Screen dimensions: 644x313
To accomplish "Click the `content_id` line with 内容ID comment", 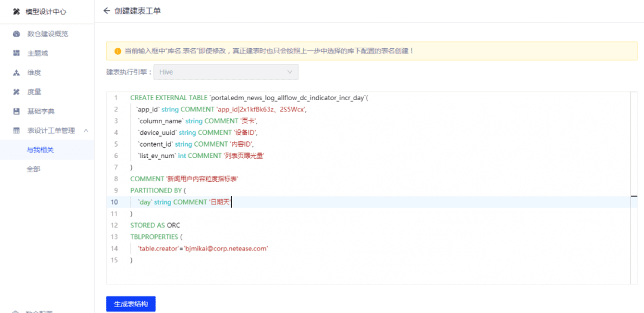I will (x=196, y=144).
